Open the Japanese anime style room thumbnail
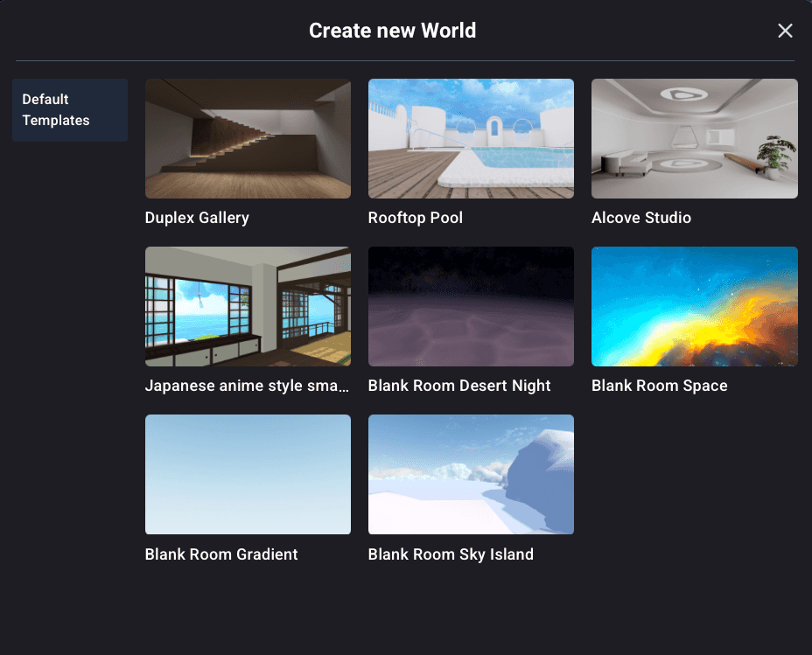This screenshot has width=812, height=655. tap(248, 306)
